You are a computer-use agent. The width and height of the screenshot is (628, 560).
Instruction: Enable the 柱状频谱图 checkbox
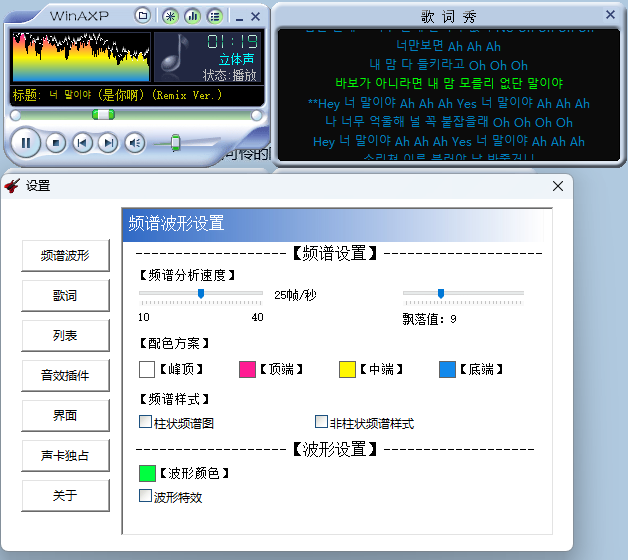145,422
